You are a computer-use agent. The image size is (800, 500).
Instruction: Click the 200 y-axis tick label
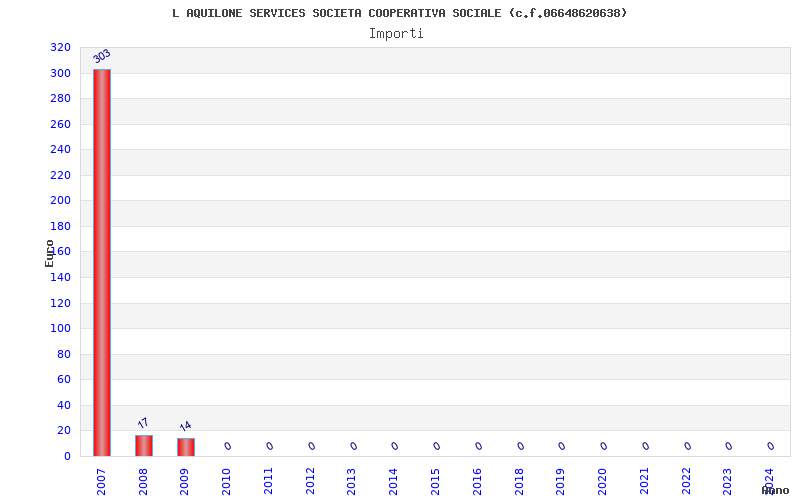click(60, 201)
